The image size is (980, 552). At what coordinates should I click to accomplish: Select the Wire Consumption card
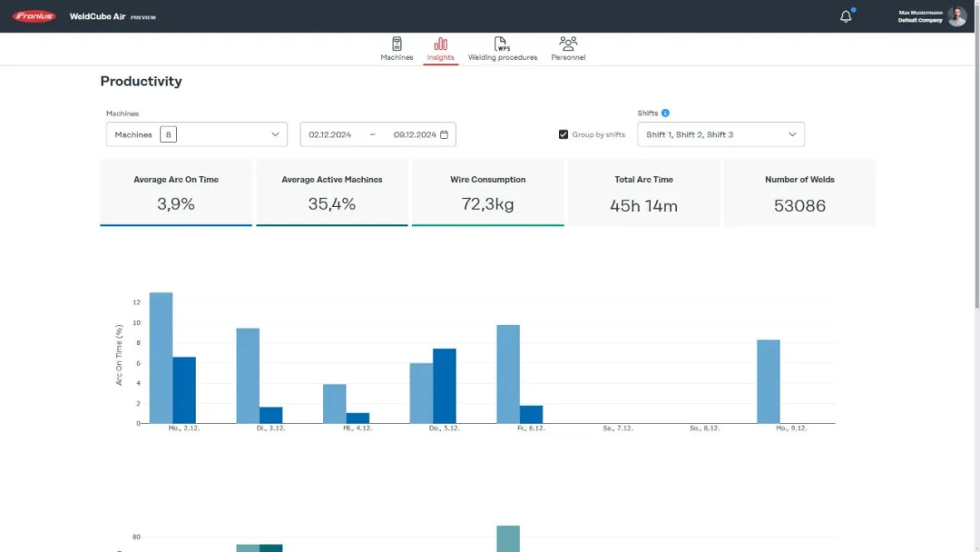(x=488, y=192)
